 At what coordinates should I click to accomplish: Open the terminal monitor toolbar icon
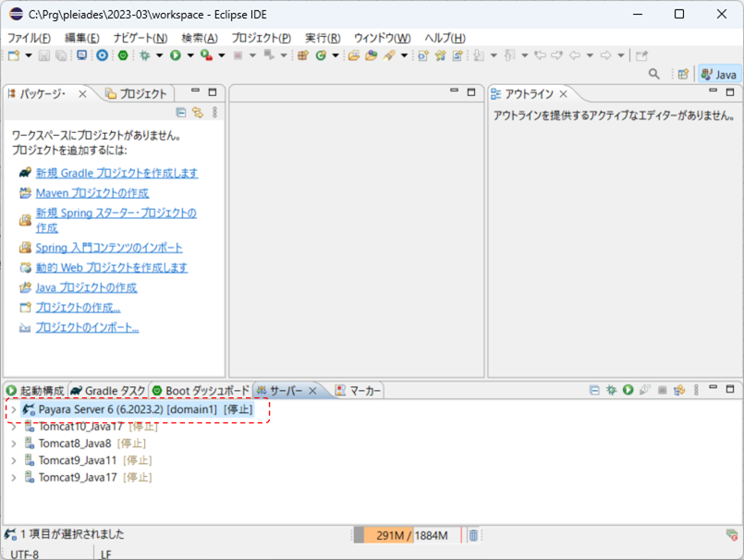tap(82, 55)
